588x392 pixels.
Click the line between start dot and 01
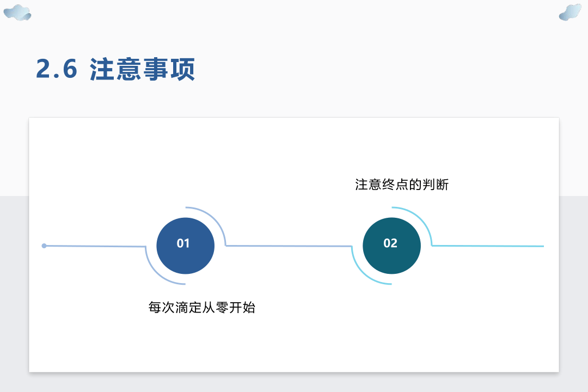click(95, 246)
